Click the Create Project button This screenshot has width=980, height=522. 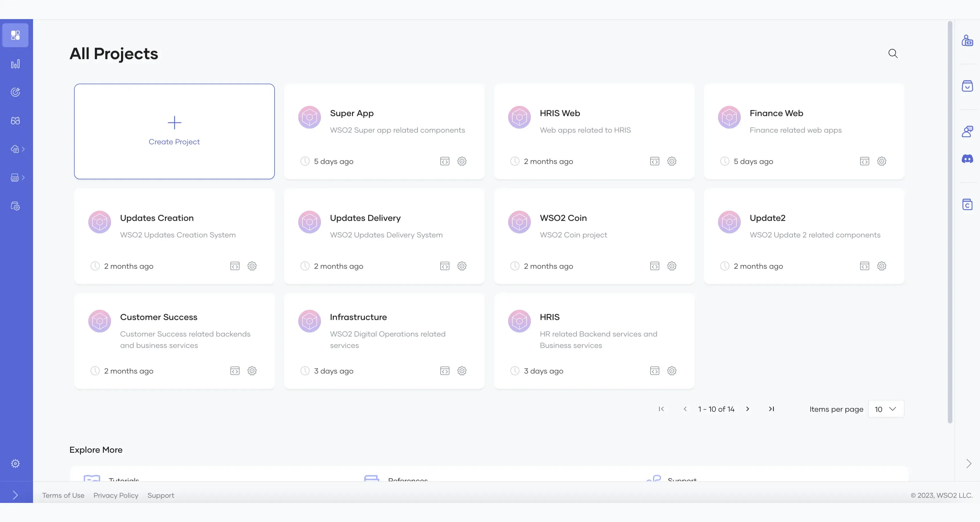tap(174, 132)
